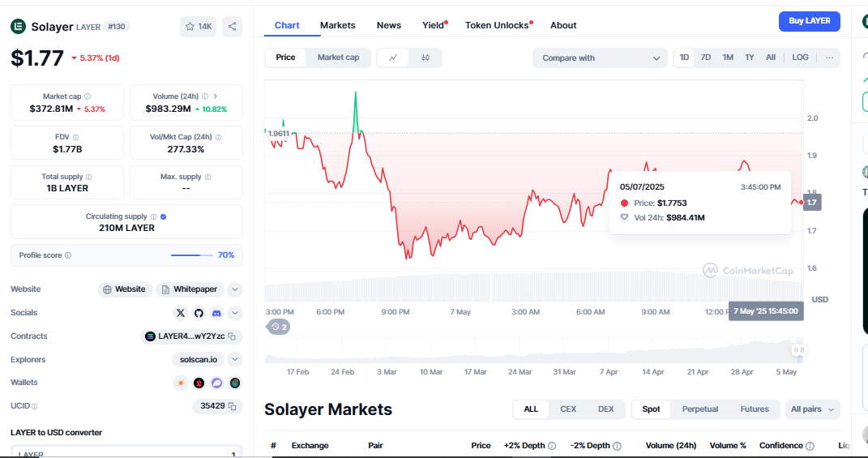Click FDV info icon
Screen dimensions: 868x458
click(76, 137)
